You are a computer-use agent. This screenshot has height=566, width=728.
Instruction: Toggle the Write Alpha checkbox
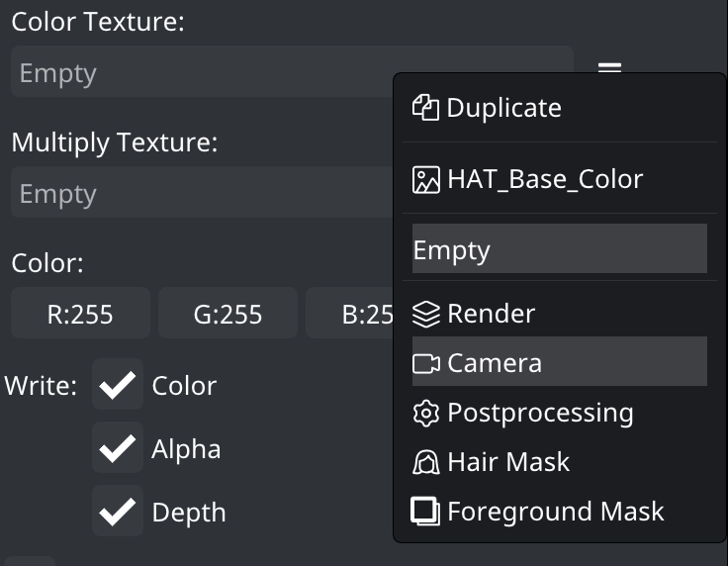pos(118,447)
